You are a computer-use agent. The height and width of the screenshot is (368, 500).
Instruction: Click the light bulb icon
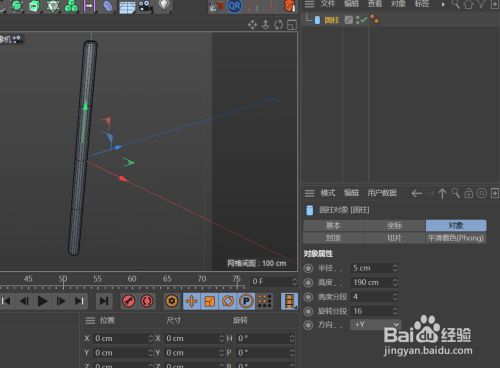tap(164, 5)
